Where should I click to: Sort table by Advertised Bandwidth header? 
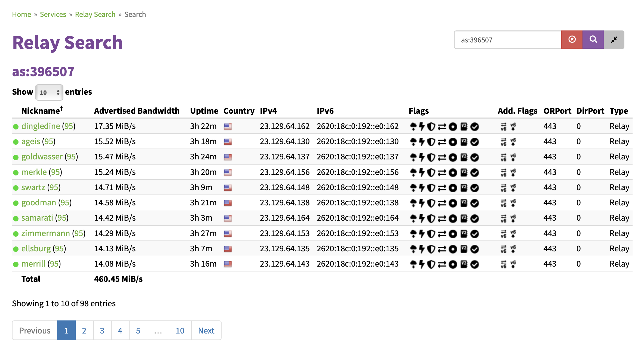click(x=137, y=111)
